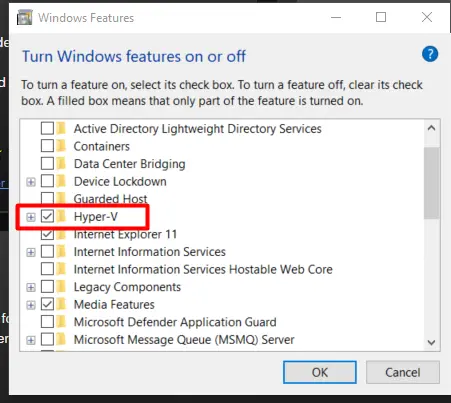Select the Hyper-V folder icon
The height and width of the screenshot is (403, 451).
pos(61,217)
